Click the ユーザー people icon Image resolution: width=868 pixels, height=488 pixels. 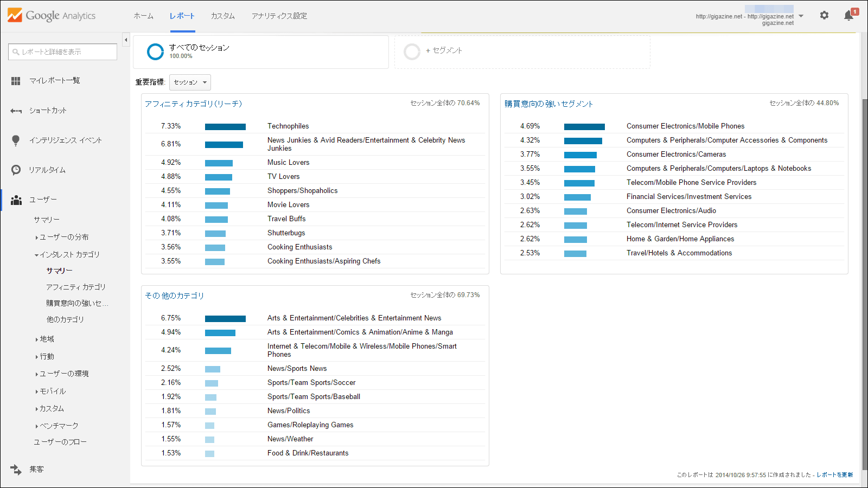click(x=16, y=200)
